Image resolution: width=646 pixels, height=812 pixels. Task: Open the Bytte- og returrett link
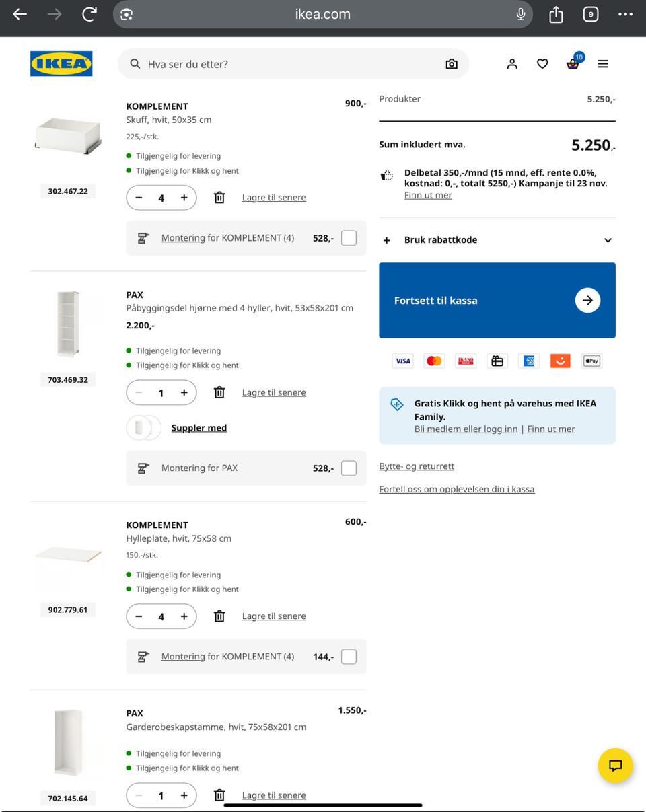417,466
